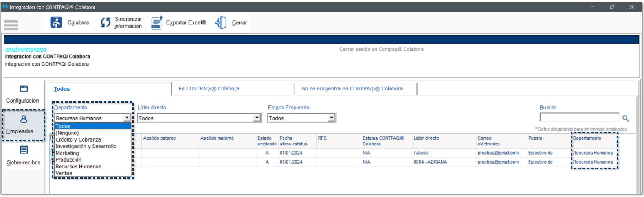The height and width of the screenshot is (197, 644).
Task: Open No se encuentra en CONTPAQi tab
Action: (x=352, y=89)
